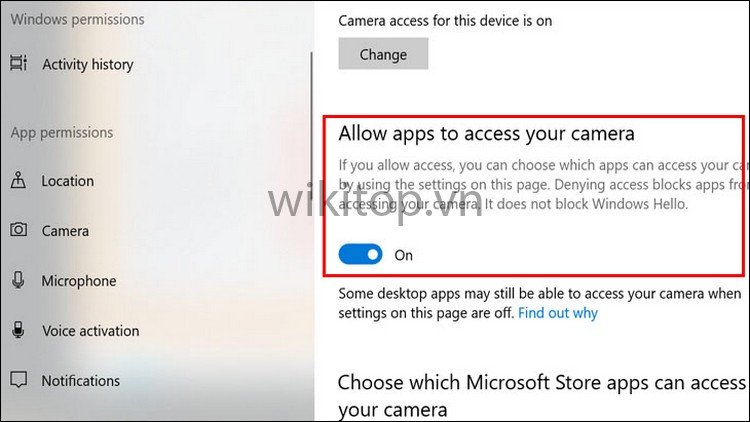750x422 pixels.
Task: Click the Change button for device access
Action: click(383, 54)
